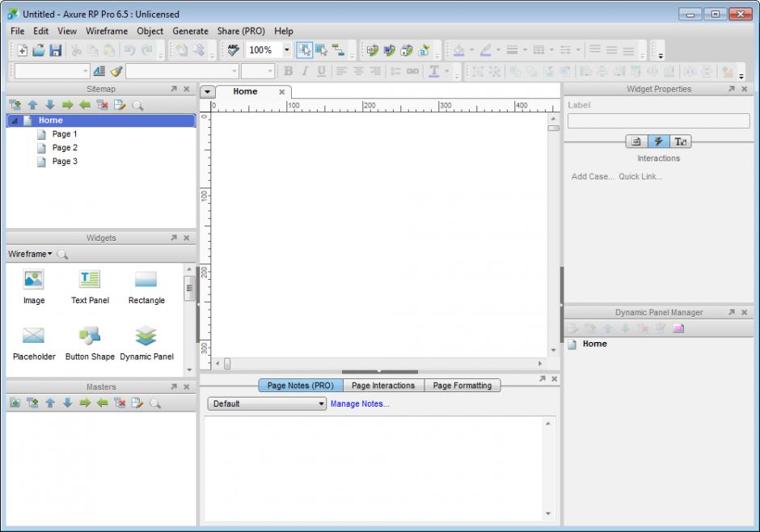Open the Default notes field dropdown
This screenshot has height=532, width=760.
tap(267, 403)
